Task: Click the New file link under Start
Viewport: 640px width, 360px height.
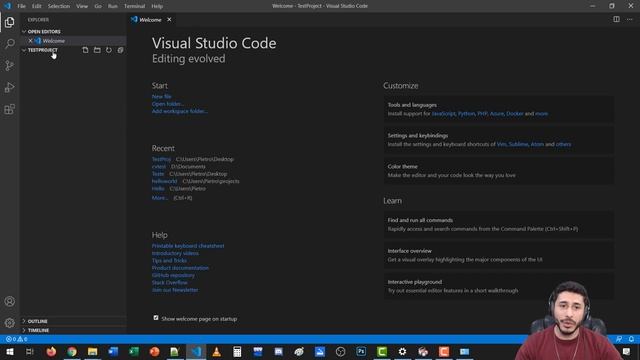Action: pyautogui.click(x=162, y=96)
